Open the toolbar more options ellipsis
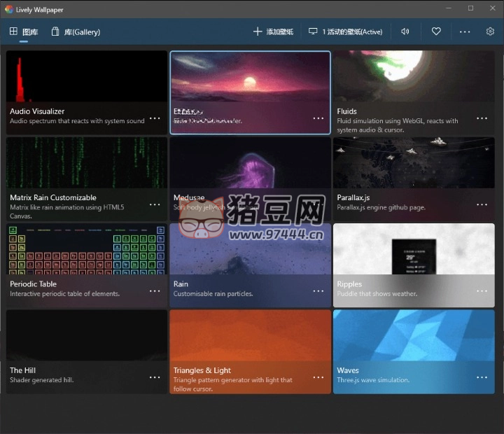Image resolution: width=504 pixels, height=434 pixels. (465, 31)
